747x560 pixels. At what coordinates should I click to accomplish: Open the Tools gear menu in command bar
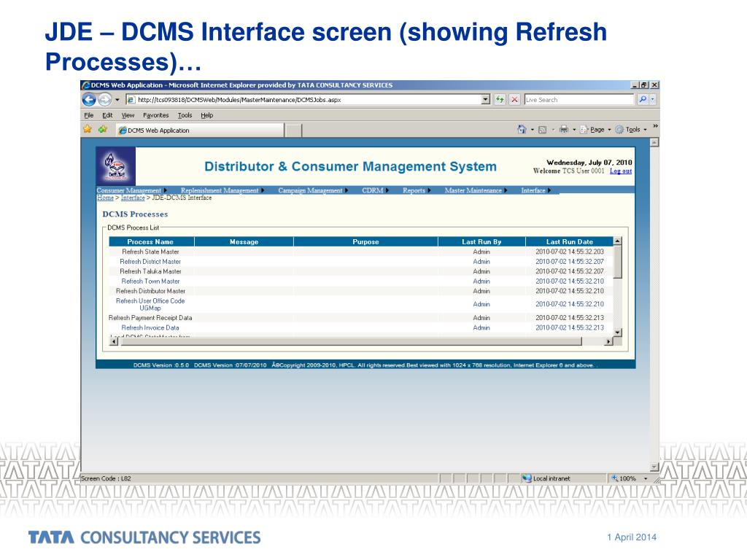(x=631, y=130)
